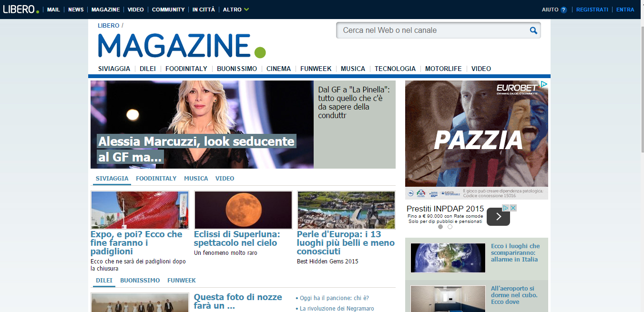Click 'Perle d'Europa: i 13 luoghi' headline

(x=346, y=243)
